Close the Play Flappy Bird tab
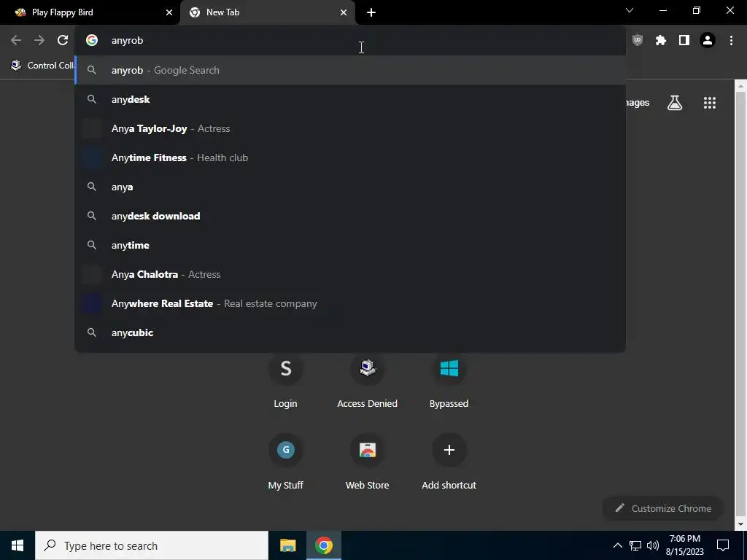Image resolution: width=747 pixels, height=560 pixels. tap(169, 13)
